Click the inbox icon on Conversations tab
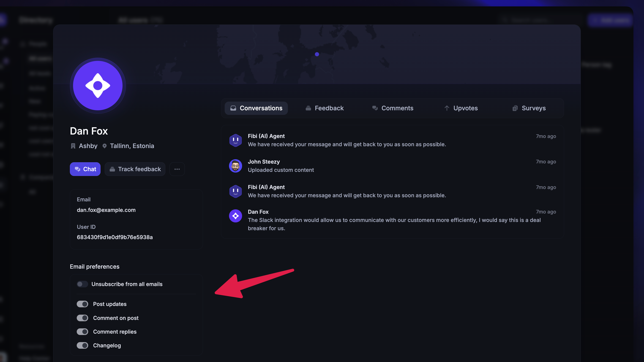 click(233, 108)
